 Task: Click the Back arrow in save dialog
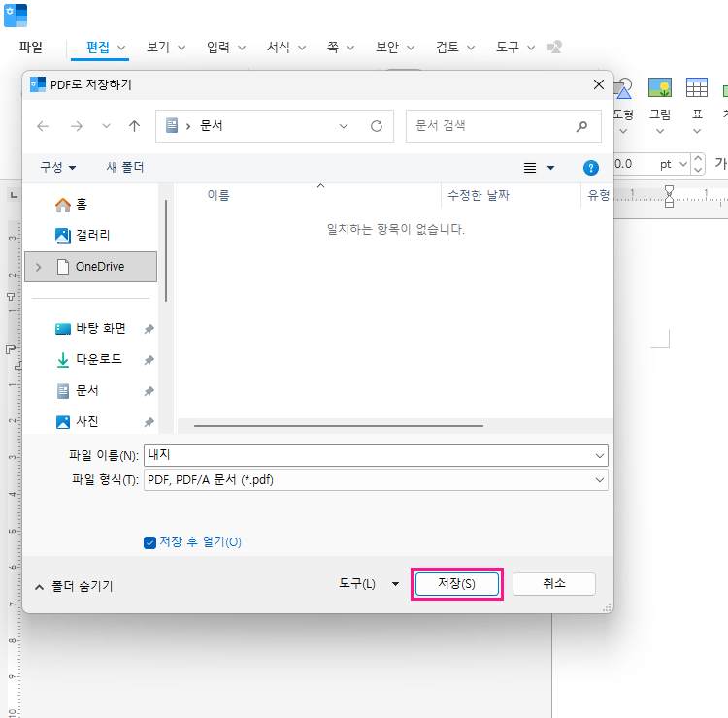pyautogui.click(x=43, y=126)
